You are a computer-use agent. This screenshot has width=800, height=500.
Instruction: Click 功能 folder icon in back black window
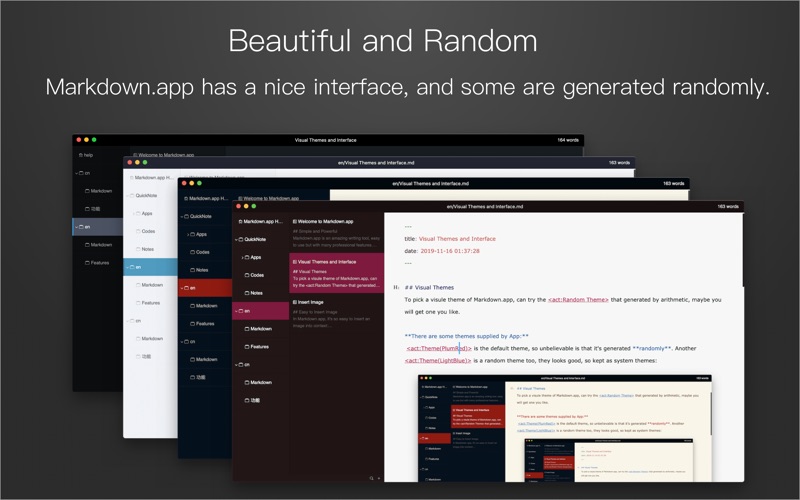87,209
